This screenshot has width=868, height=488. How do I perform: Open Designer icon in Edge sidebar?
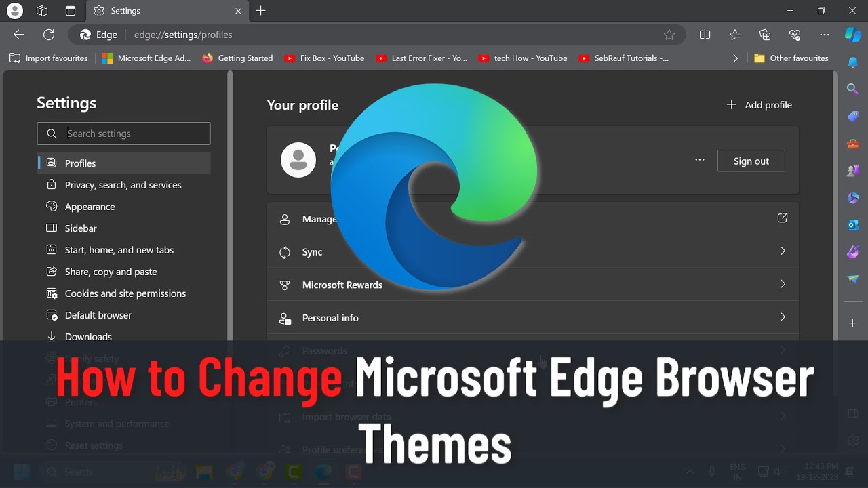point(853,252)
